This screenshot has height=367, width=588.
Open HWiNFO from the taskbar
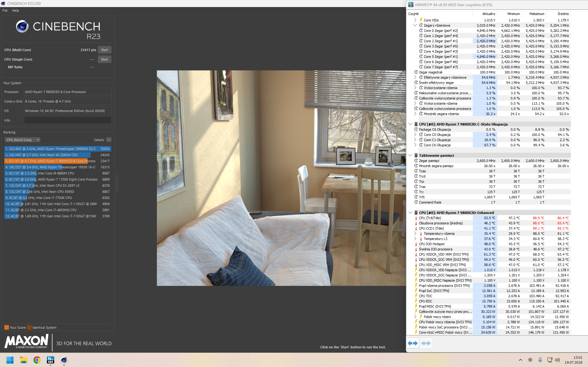pyautogui.click(x=51, y=360)
